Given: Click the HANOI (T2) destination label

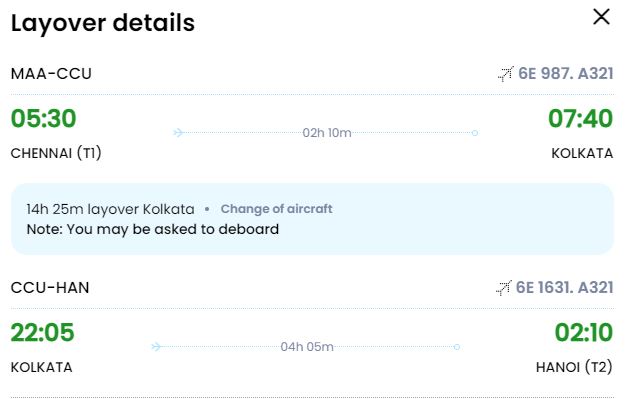Looking at the screenshot, I should click(574, 367).
